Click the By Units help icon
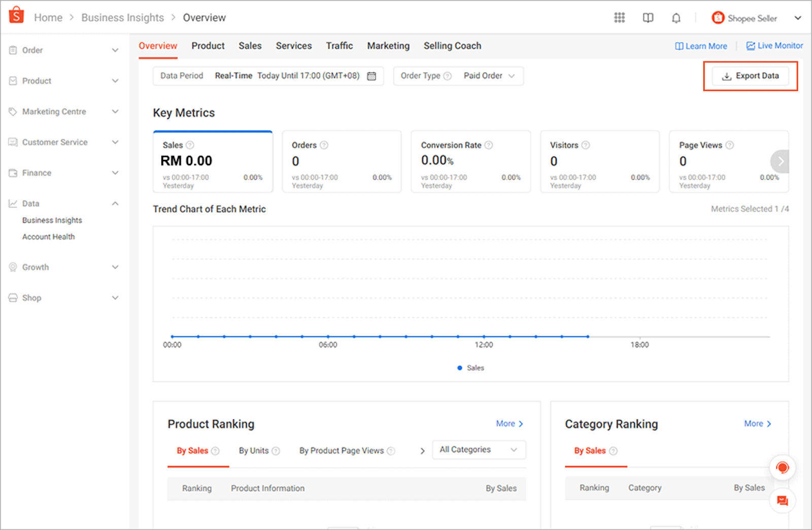812x530 pixels. [x=276, y=451]
